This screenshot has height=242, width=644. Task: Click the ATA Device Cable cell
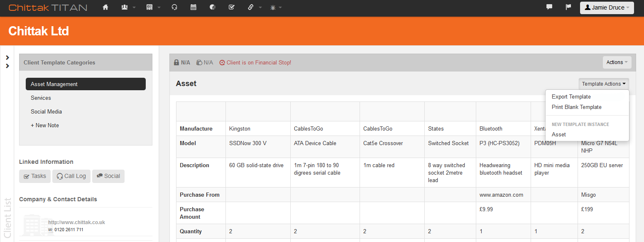325,147
